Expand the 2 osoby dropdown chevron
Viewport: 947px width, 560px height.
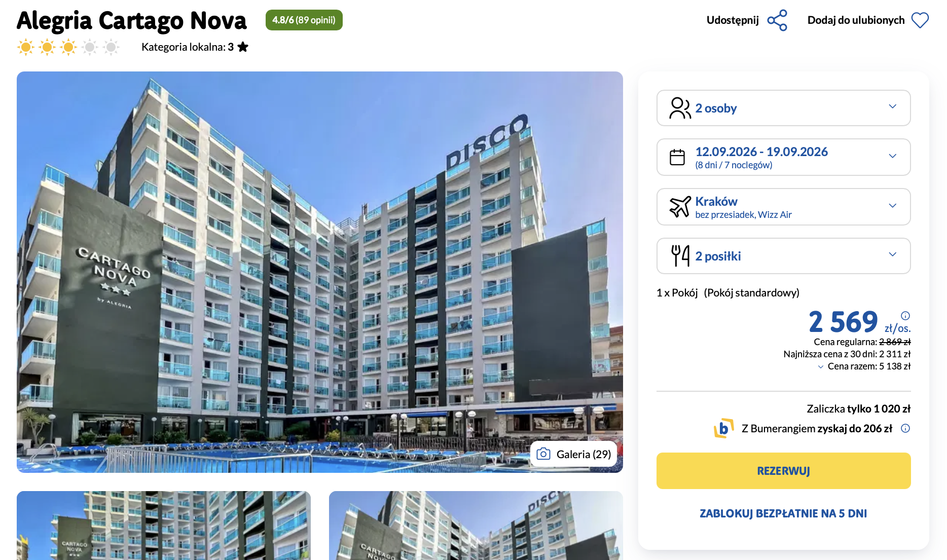893,106
